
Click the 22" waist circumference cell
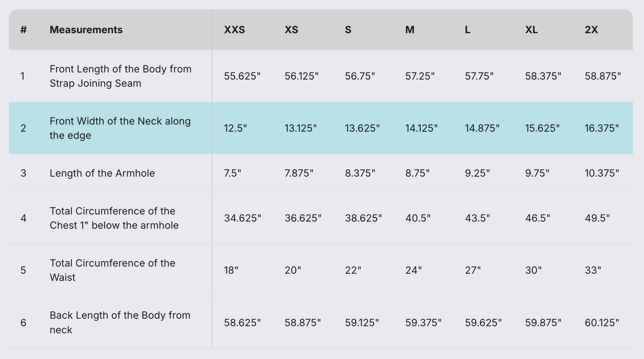tap(353, 270)
